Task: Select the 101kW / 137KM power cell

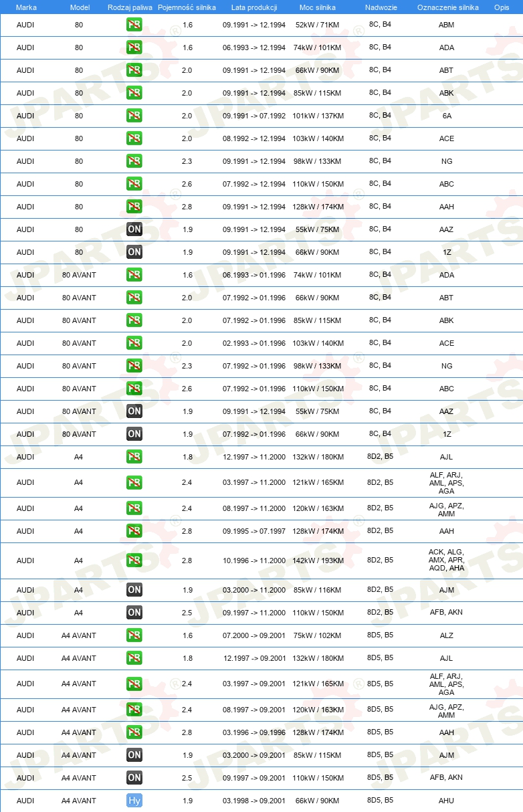Action: click(318, 116)
